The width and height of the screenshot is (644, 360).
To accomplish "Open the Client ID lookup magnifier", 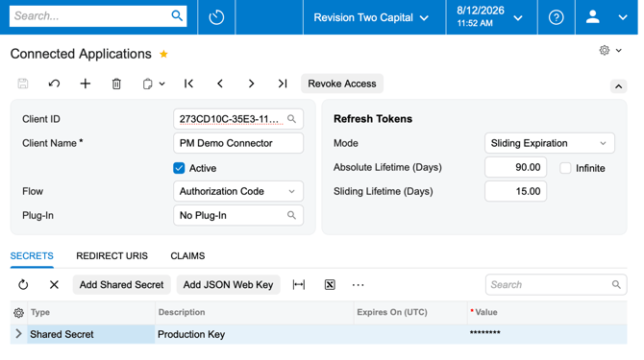I will tap(291, 119).
